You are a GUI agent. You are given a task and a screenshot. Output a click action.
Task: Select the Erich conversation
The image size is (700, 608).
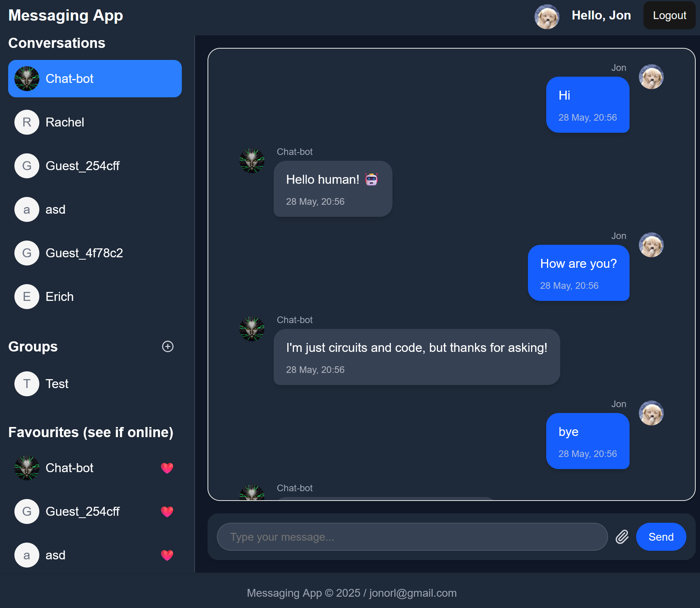click(x=95, y=297)
